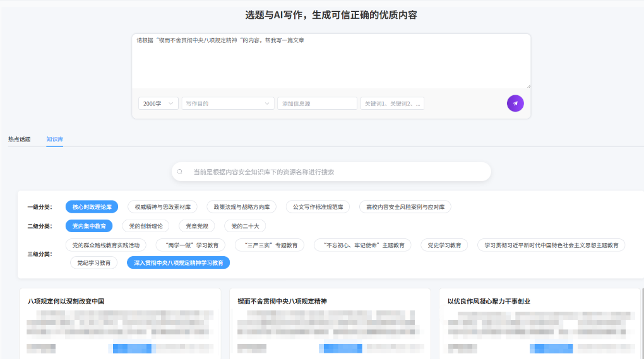Choose the 党的创新理论 subcategory

pyautogui.click(x=145, y=226)
